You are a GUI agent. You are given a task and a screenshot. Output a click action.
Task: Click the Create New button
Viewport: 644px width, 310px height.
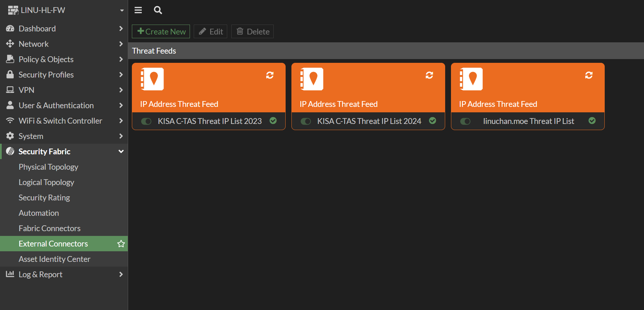point(161,31)
